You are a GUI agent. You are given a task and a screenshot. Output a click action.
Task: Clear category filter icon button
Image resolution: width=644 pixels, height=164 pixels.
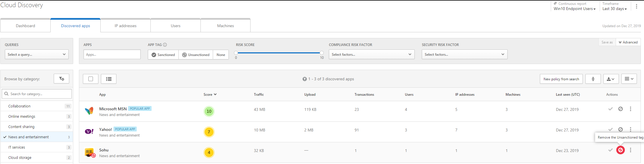point(61,79)
